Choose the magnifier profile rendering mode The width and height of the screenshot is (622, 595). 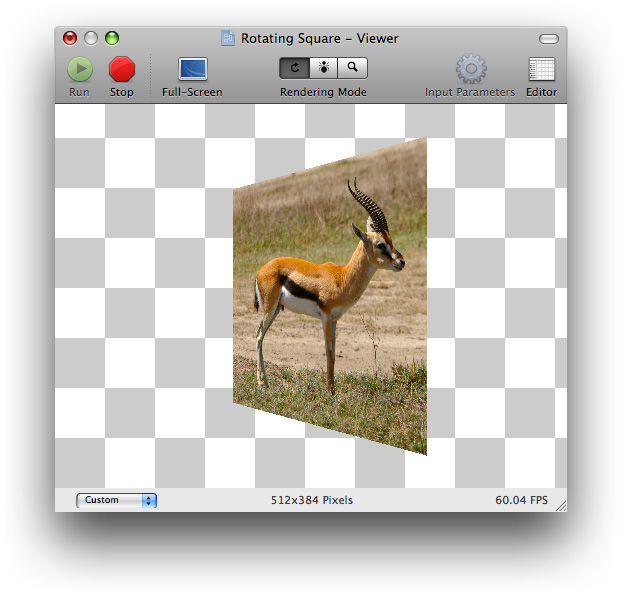tap(352, 68)
